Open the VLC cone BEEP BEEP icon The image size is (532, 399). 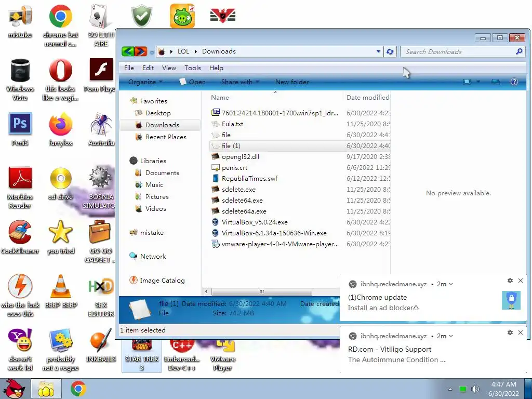click(x=60, y=291)
